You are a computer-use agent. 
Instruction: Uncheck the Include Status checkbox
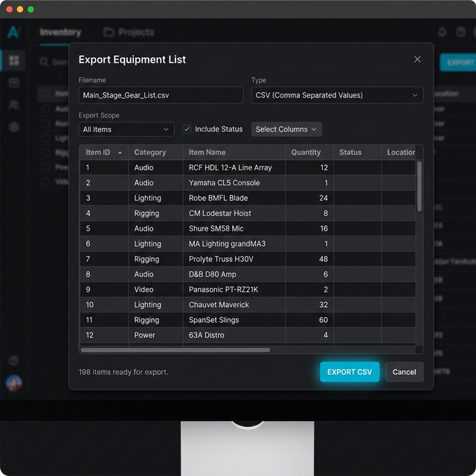click(x=187, y=129)
